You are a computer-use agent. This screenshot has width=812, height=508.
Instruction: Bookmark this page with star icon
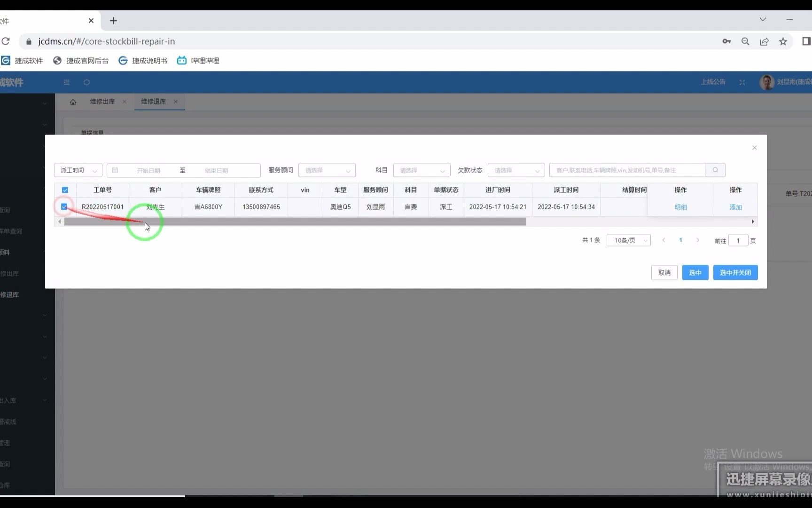click(783, 41)
